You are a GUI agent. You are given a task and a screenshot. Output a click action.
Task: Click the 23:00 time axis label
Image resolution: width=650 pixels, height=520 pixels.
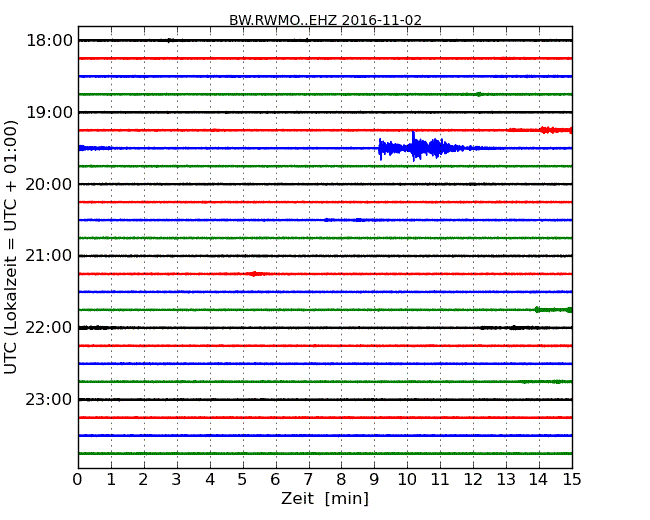(49, 399)
